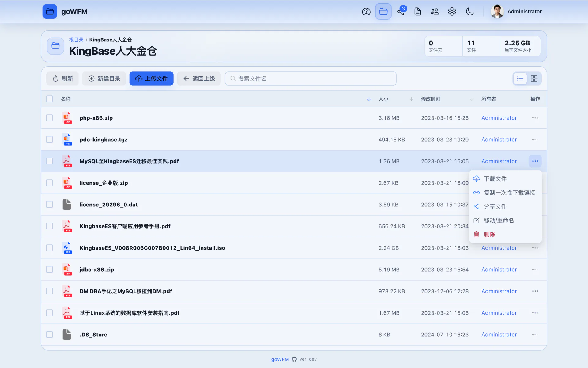Screen dimensions: 588x368
Task: Choose 删除 from the context menu
Action: pyautogui.click(x=505, y=235)
